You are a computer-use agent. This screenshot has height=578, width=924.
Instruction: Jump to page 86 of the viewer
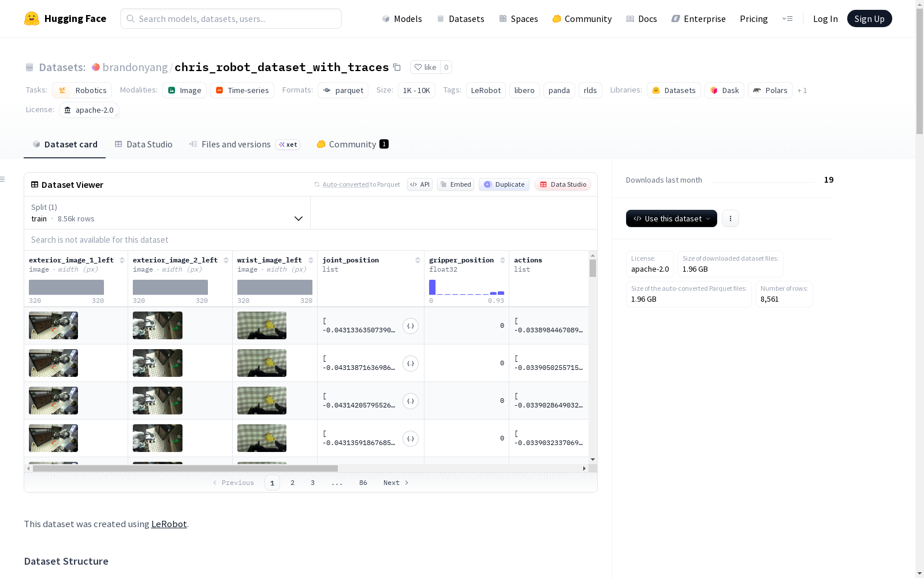click(363, 483)
